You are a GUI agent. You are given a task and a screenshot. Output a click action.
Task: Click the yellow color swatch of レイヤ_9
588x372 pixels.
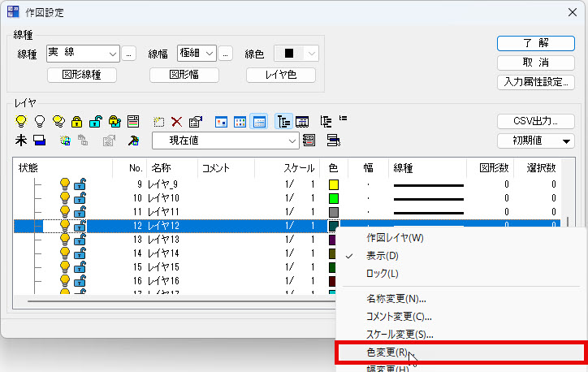pos(333,184)
